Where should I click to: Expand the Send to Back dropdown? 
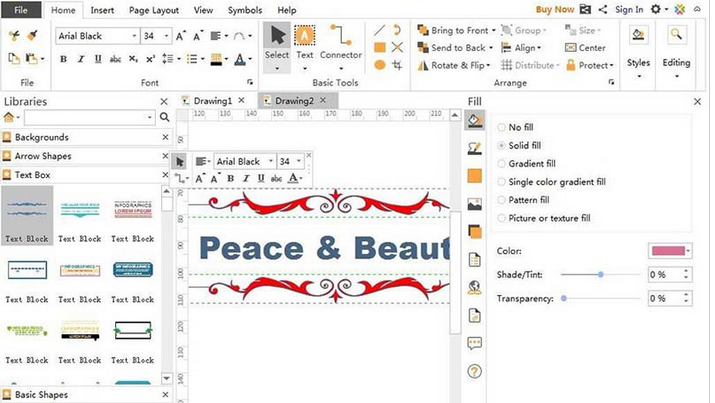click(x=491, y=48)
